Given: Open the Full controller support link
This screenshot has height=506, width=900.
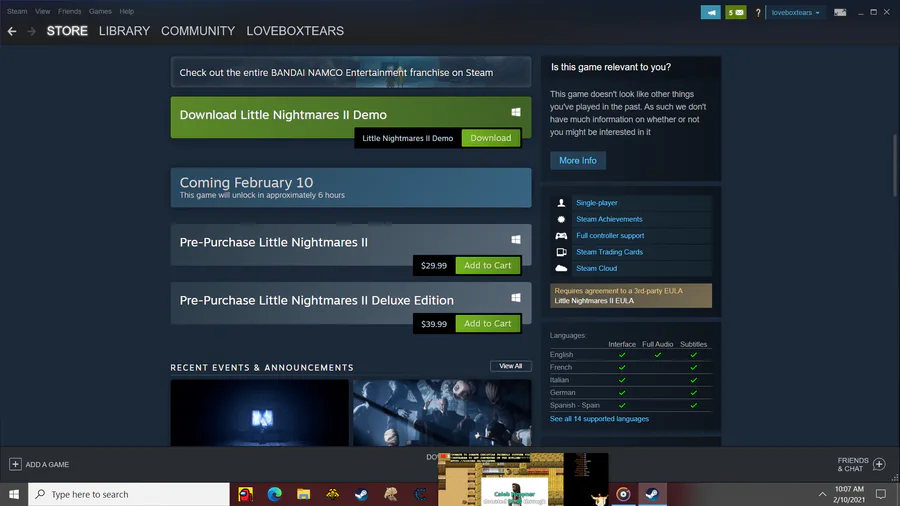Looking at the screenshot, I should click(610, 235).
